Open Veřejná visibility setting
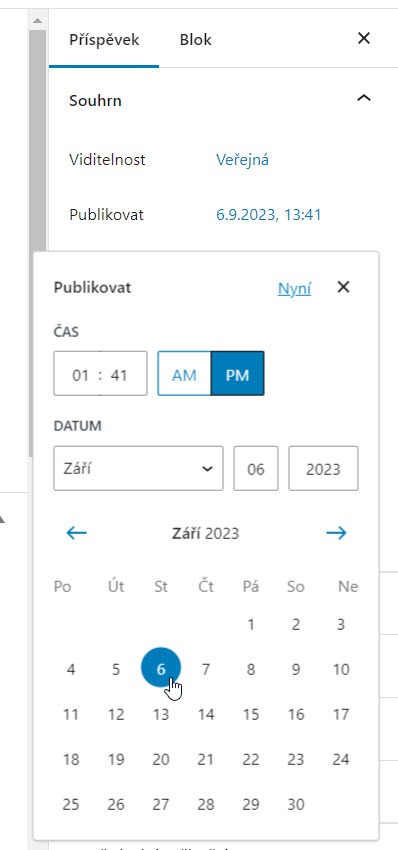This screenshot has width=398, height=850. tap(242, 160)
